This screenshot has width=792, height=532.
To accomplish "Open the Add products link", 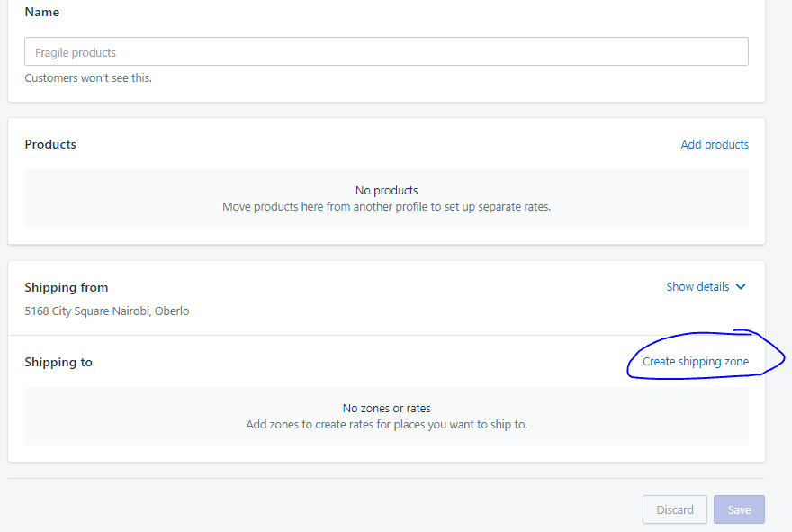I will (x=715, y=145).
